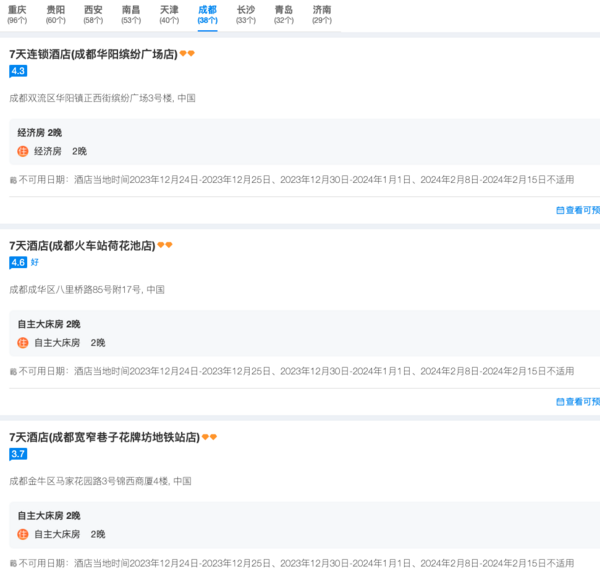Click diamond rating icons of 火车站荷花池店
Screen dimensions: 600x577
coord(165,245)
